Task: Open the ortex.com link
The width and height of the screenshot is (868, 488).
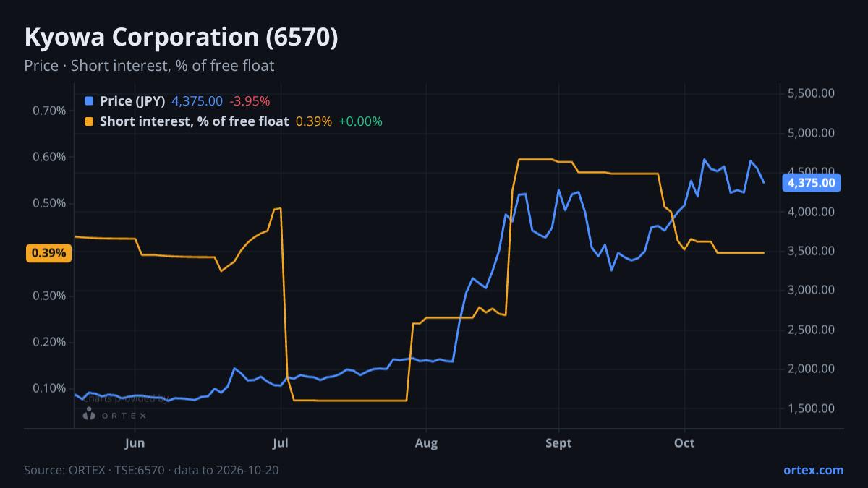Action: [x=813, y=470]
